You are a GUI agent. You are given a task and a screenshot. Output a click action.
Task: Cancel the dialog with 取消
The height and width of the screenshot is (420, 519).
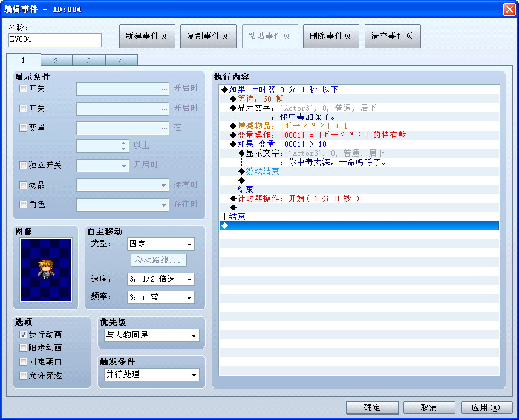click(x=429, y=407)
